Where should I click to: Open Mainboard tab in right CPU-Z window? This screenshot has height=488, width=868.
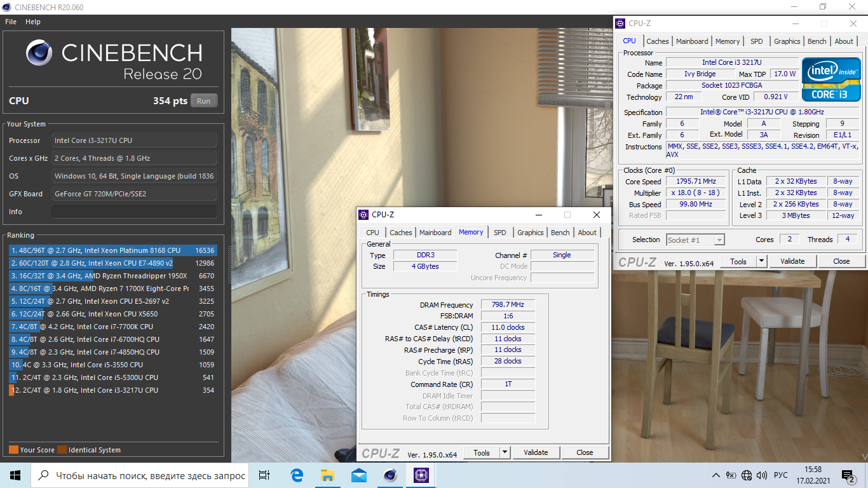692,41
